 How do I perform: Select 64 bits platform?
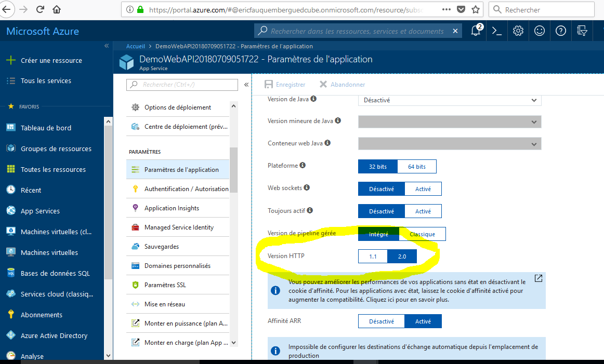[x=417, y=167]
